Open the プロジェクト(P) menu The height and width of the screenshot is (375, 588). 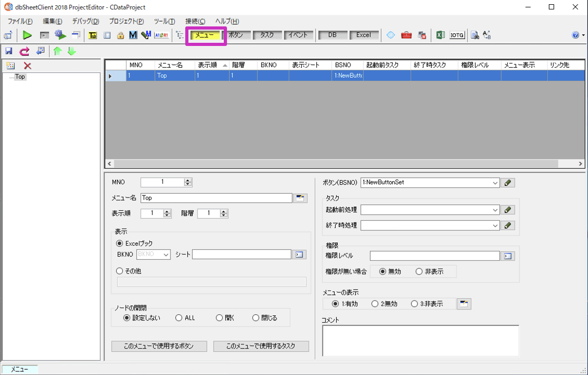126,22
